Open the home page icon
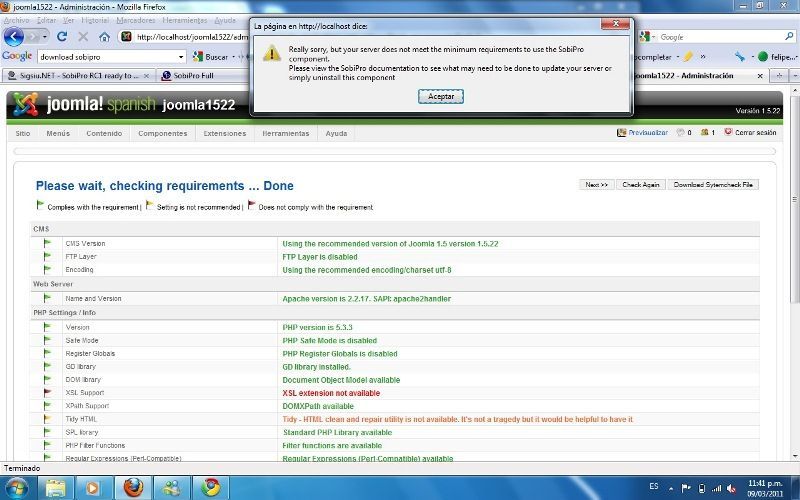 [x=105, y=37]
